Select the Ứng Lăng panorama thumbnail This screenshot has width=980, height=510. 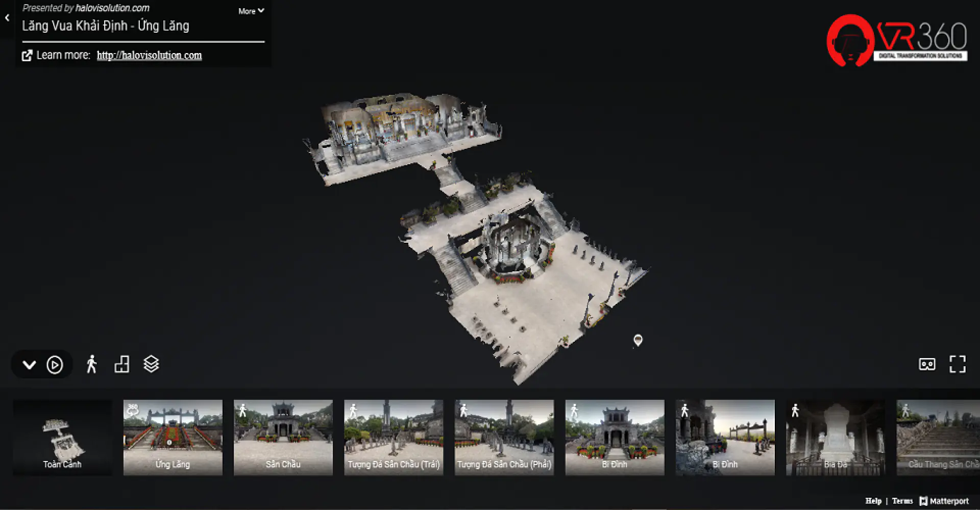coord(173,438)
